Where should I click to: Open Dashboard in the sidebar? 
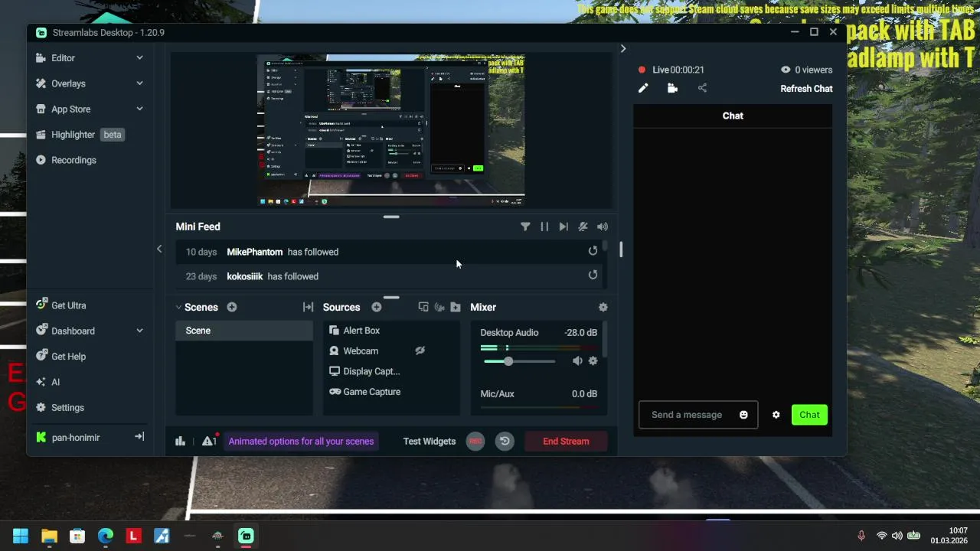pyautogui.click(x=73, y=331)
